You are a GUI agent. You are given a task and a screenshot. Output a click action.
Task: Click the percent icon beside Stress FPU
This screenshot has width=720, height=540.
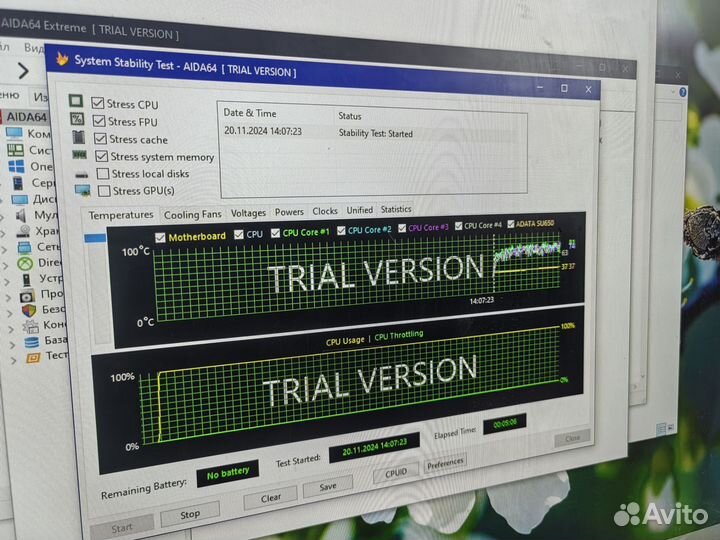(x=77, y=120)
